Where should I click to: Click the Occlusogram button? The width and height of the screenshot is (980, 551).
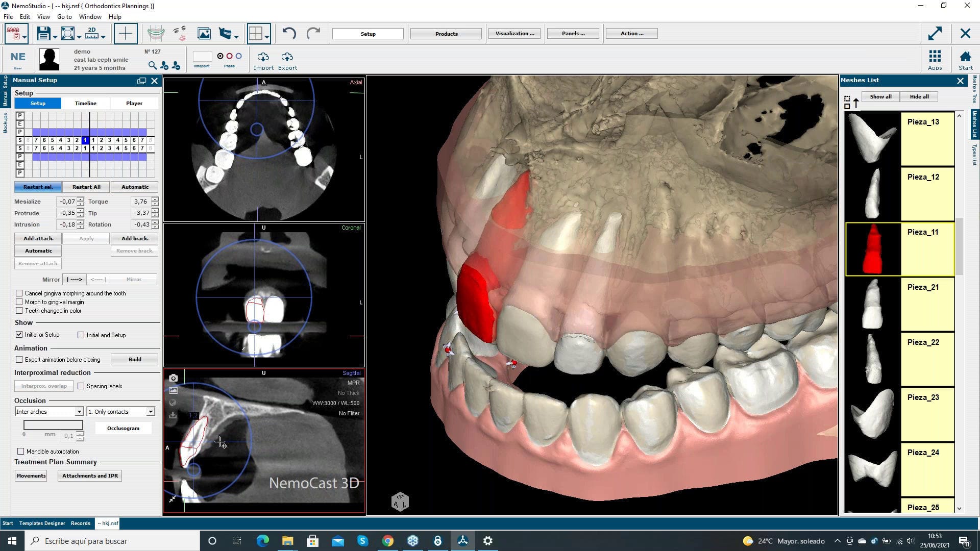pos(123,428)
